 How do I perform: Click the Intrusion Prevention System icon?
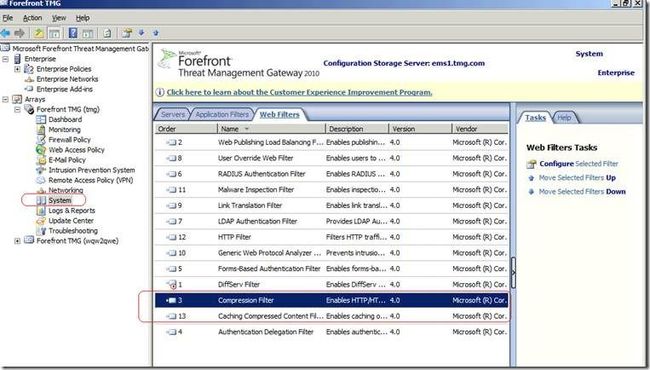point(41,170)
